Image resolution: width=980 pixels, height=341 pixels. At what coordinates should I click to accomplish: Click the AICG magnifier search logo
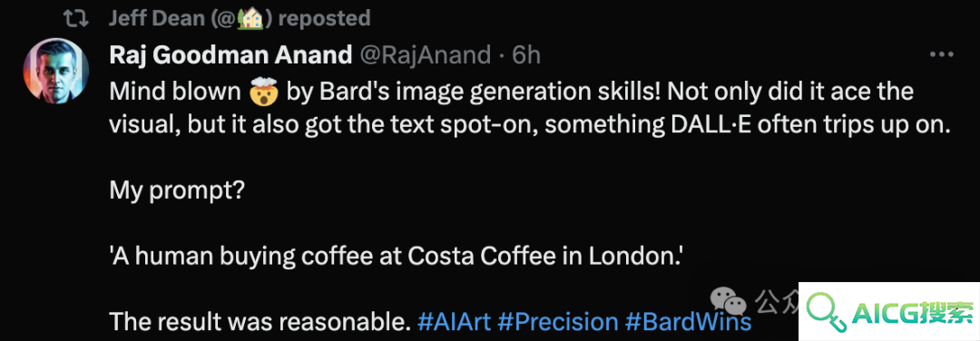point(827,312)
